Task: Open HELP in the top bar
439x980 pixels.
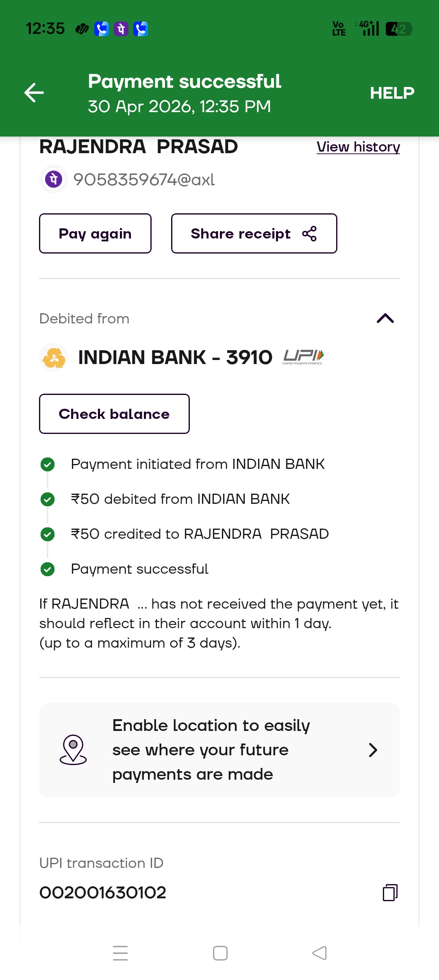Action: (x=392, y=93)
